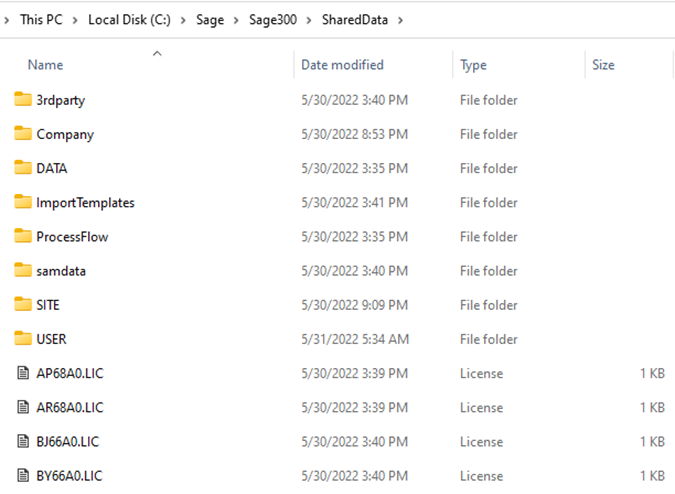
Task: Click the DATA folder icon
Action: click(24, 168)
